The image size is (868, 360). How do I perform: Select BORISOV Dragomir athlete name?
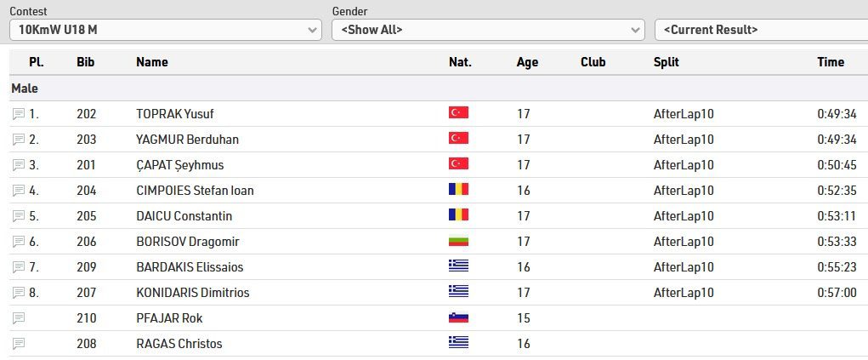(188, 242)
